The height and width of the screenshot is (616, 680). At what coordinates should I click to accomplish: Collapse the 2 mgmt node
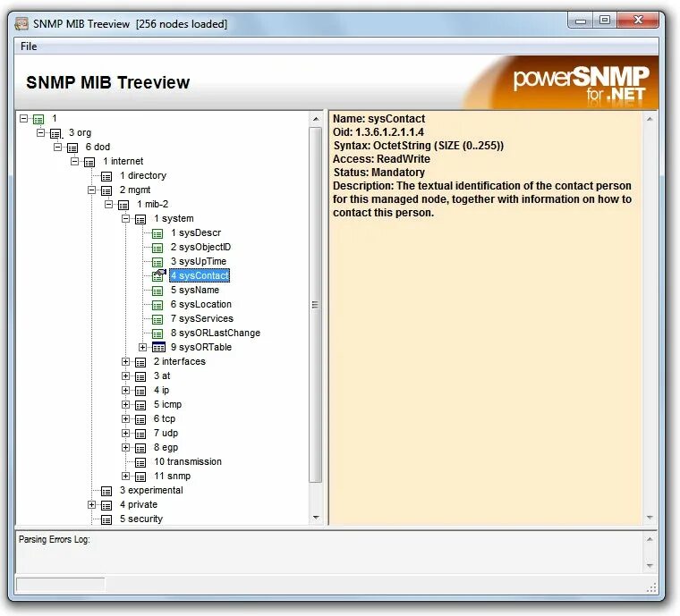point(91,190)
